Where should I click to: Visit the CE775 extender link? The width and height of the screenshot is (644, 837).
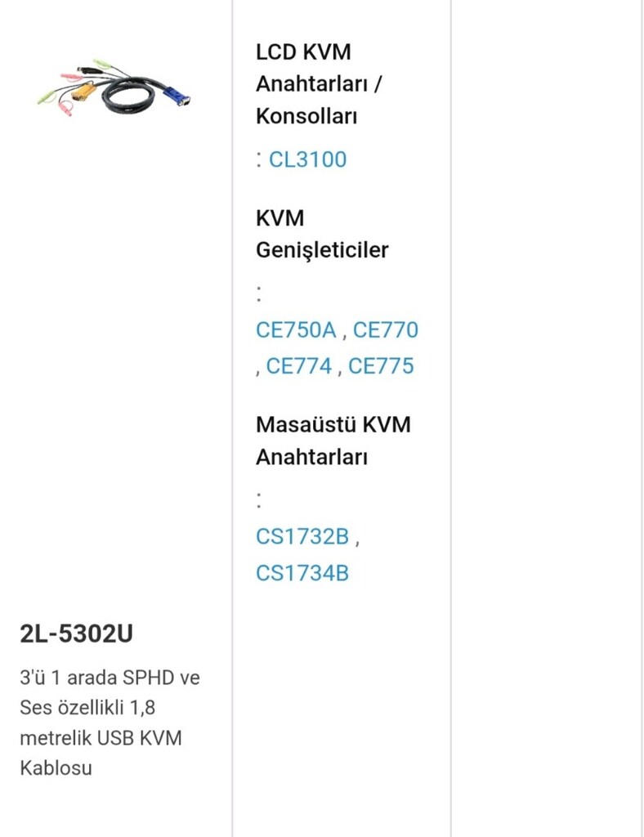(x=381, y=366)
